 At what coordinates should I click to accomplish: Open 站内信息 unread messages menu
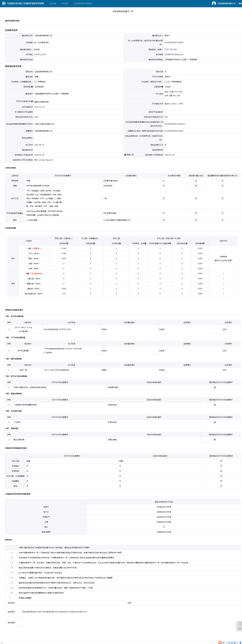[83, 3]
